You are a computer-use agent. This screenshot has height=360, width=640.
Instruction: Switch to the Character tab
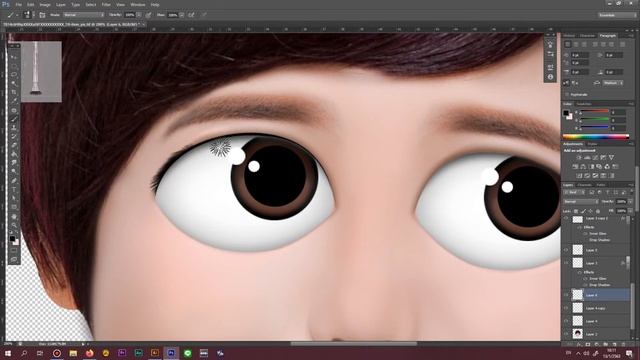(x=587, y=36)
